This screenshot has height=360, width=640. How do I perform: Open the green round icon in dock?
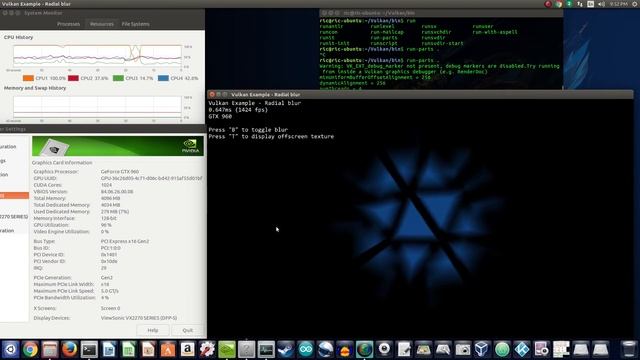502,349
